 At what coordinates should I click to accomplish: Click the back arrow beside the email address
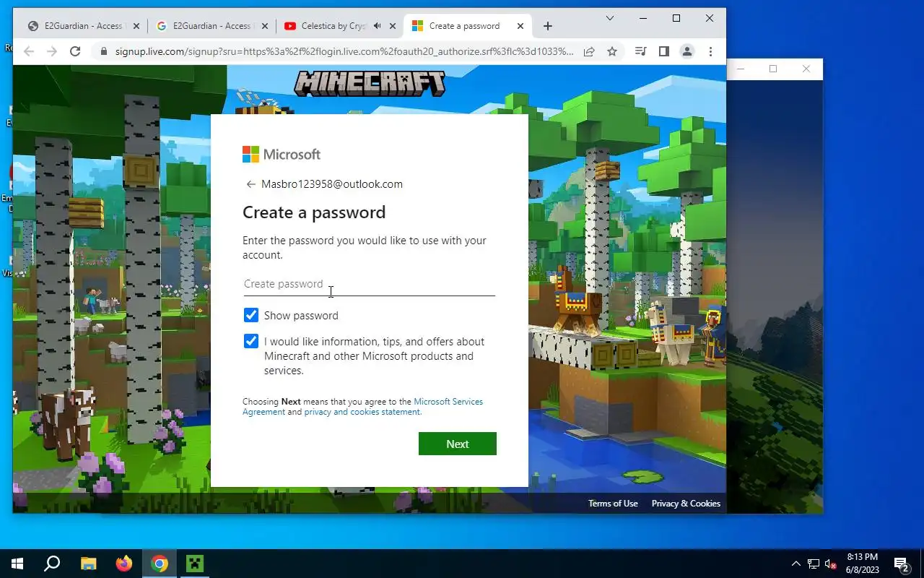pos(250,184)
